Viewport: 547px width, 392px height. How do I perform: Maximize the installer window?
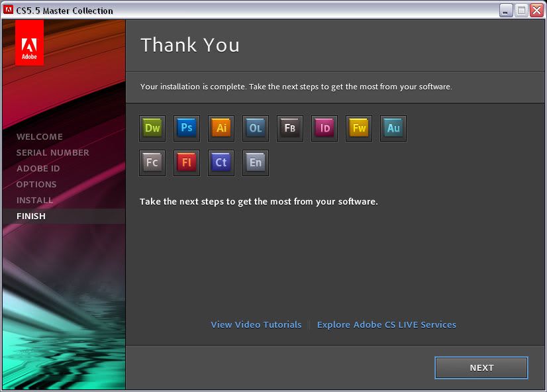521,11
